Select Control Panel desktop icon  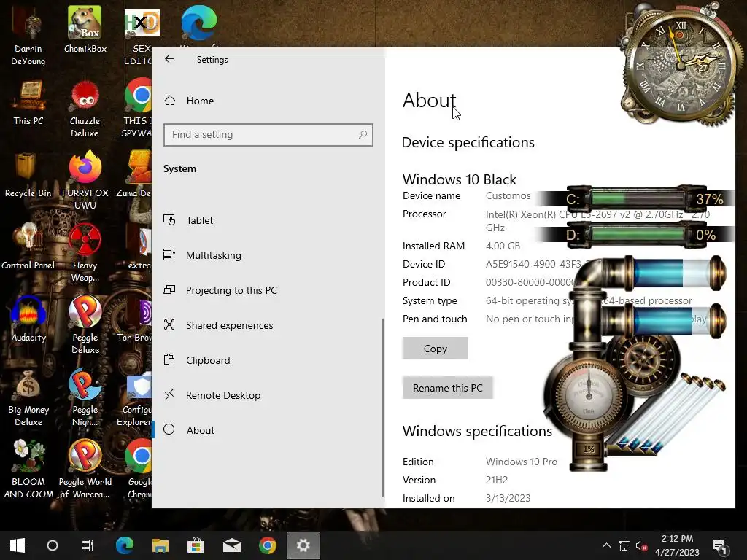[x=28, y=246]
